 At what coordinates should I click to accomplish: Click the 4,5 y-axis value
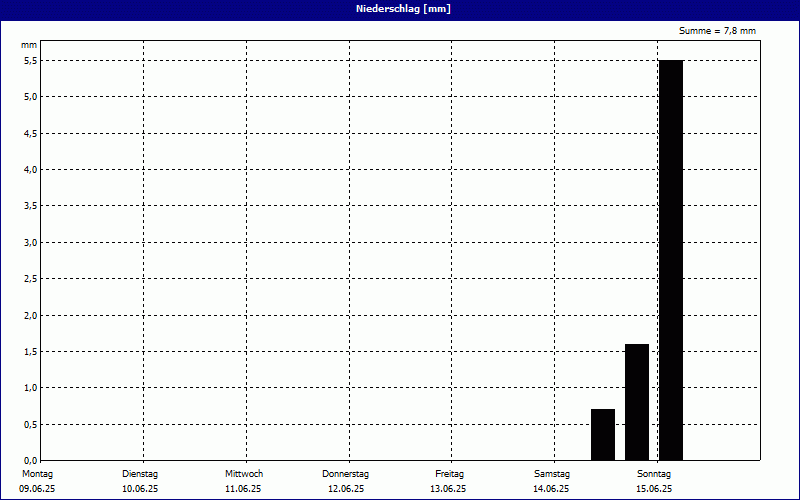coord(31,133)
